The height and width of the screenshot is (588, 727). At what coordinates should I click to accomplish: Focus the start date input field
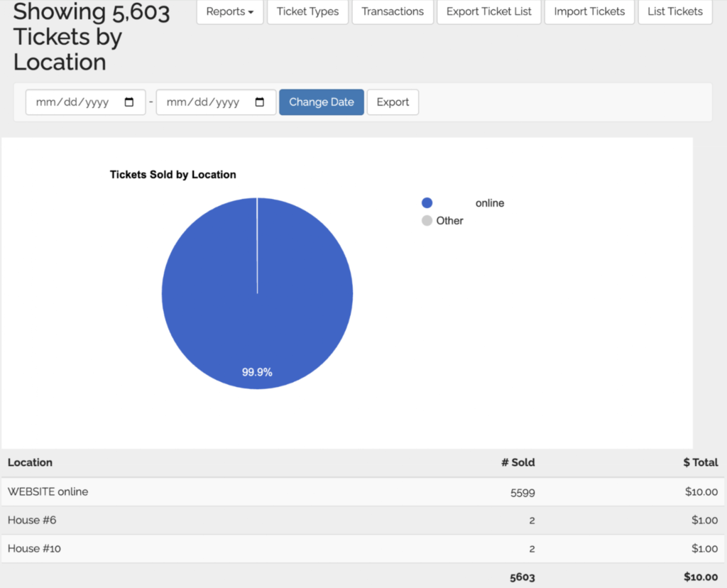click(72, 102)
